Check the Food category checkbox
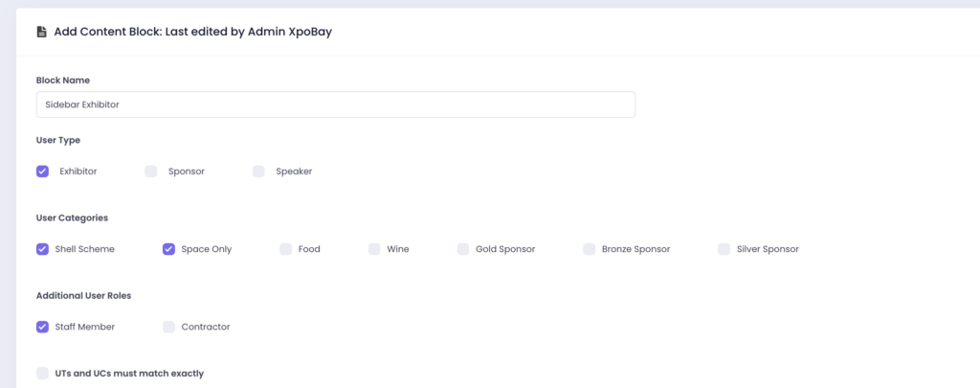 coord(285,249)
